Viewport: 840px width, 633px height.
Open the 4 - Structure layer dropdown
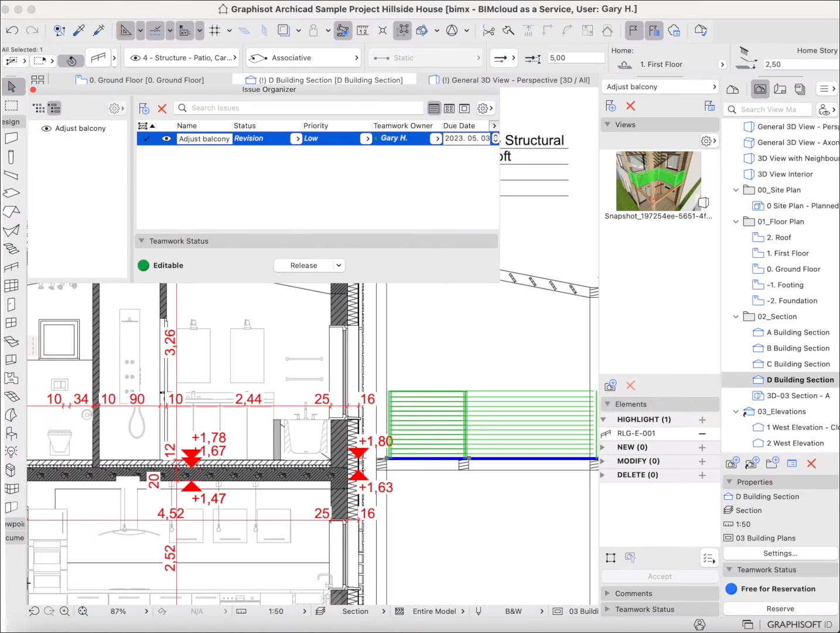182,57
